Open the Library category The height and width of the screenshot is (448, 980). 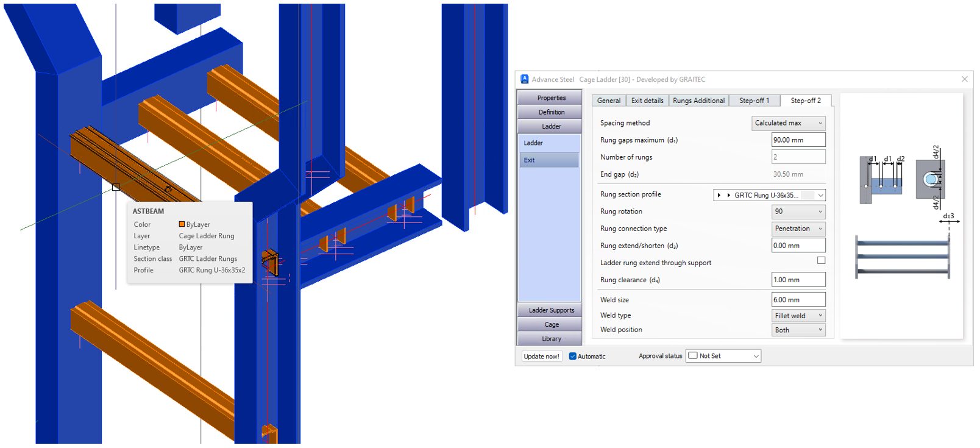[x=551, y=339]
